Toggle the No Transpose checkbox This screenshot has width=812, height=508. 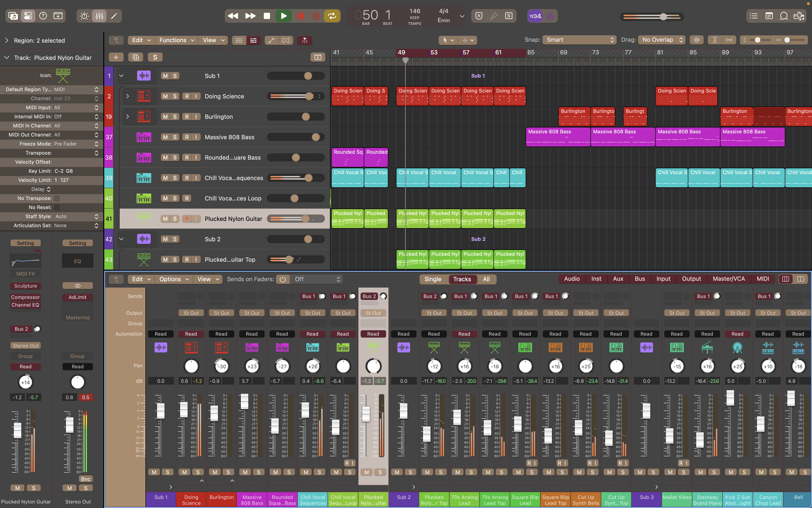57,198
